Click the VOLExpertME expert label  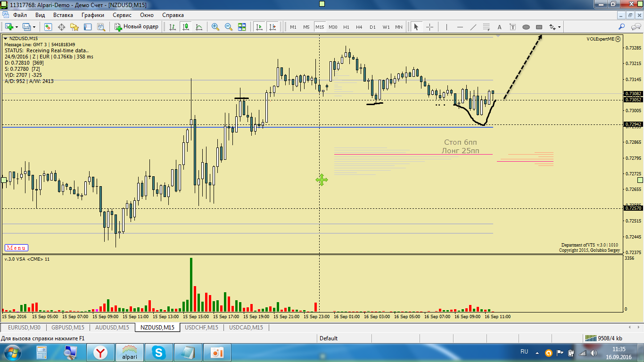(x=601, y=39)
